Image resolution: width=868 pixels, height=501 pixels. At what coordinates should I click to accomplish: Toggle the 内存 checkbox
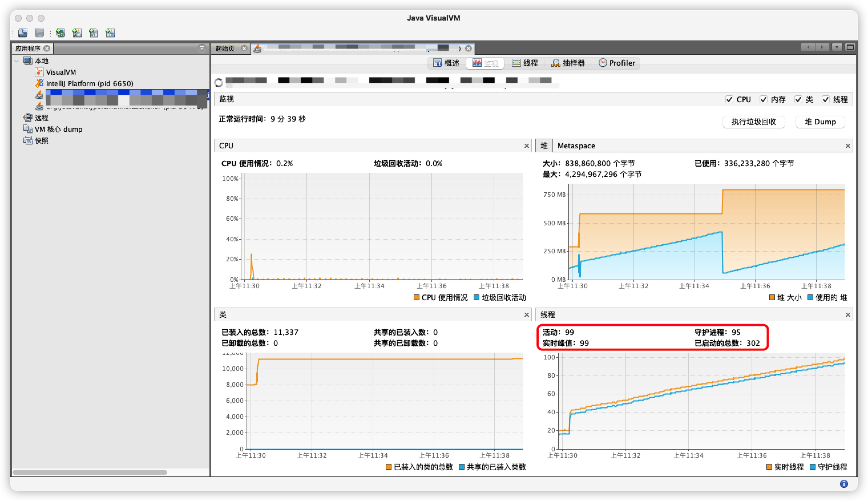(x=763, y=100)
